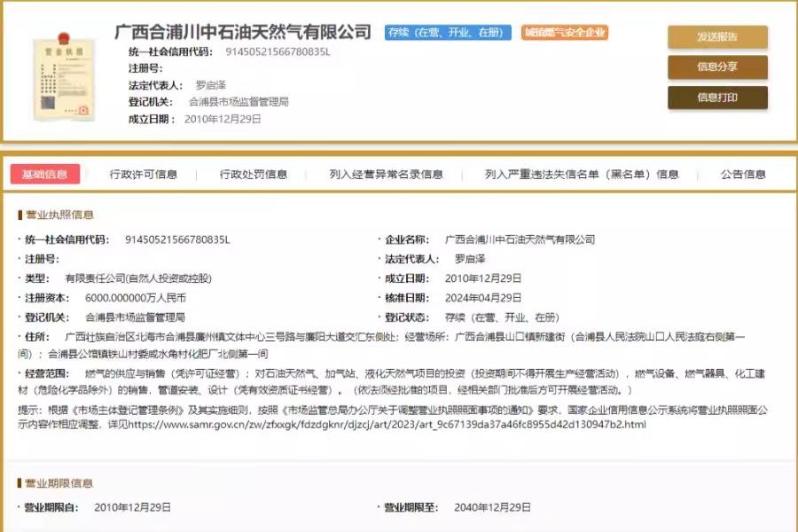
Task: Open the 公告信息 tab
Action: click(743, 175)
